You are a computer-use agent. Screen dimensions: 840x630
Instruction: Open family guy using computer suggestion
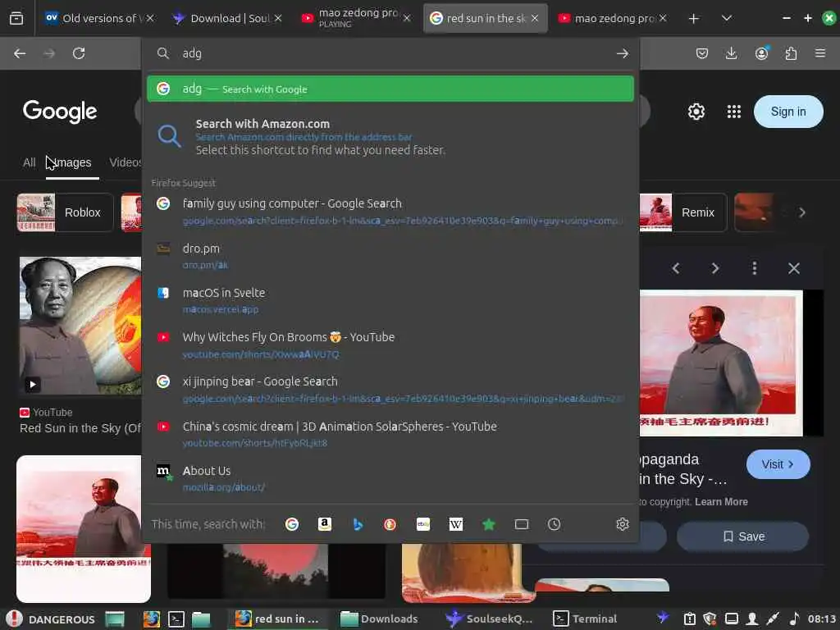[390, 212]
